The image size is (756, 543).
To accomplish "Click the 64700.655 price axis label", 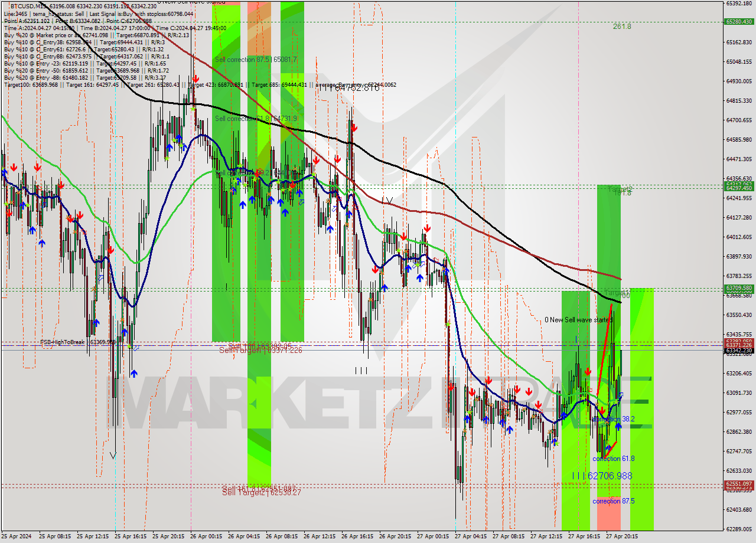I will click(x=738, y=120).
